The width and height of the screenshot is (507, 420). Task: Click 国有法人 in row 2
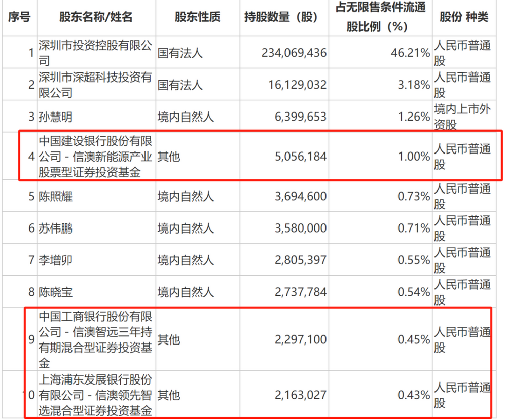pyautogui.click(x=180, y=85)
